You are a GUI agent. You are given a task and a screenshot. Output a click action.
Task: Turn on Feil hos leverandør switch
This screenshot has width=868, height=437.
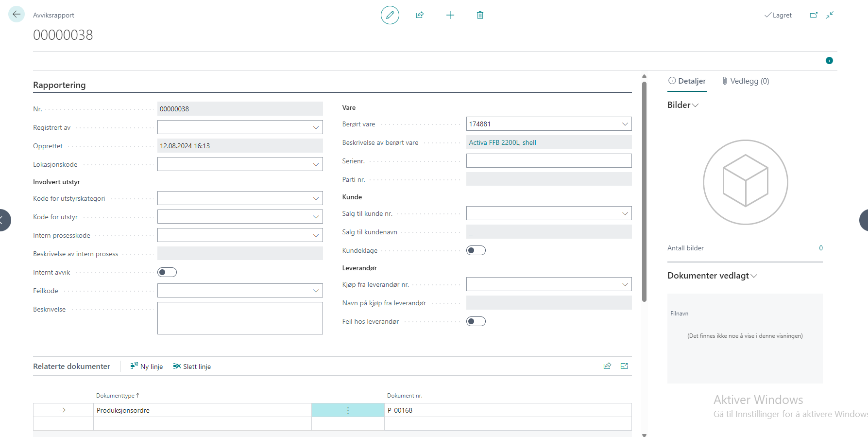[x=476, y=321]
